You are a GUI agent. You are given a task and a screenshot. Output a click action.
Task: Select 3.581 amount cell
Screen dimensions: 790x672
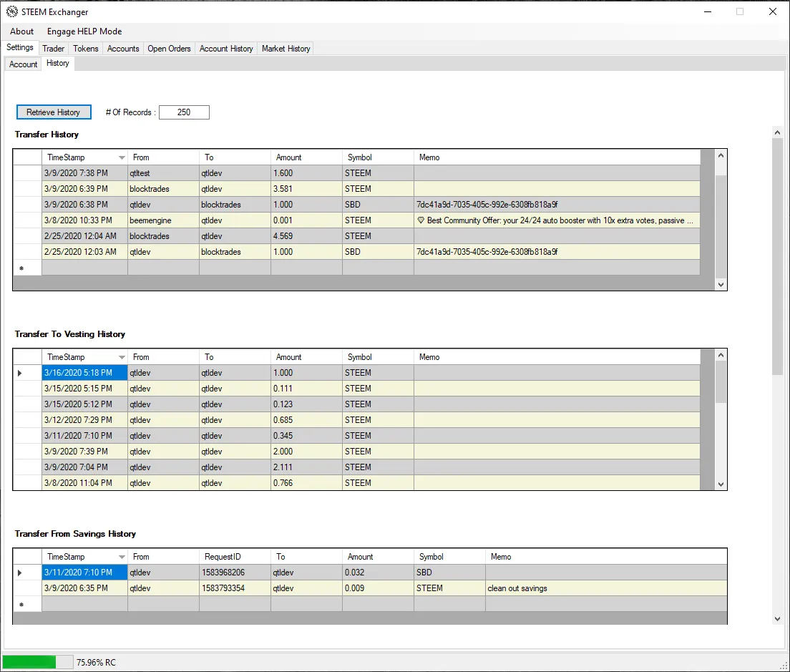tap(306, 189)
